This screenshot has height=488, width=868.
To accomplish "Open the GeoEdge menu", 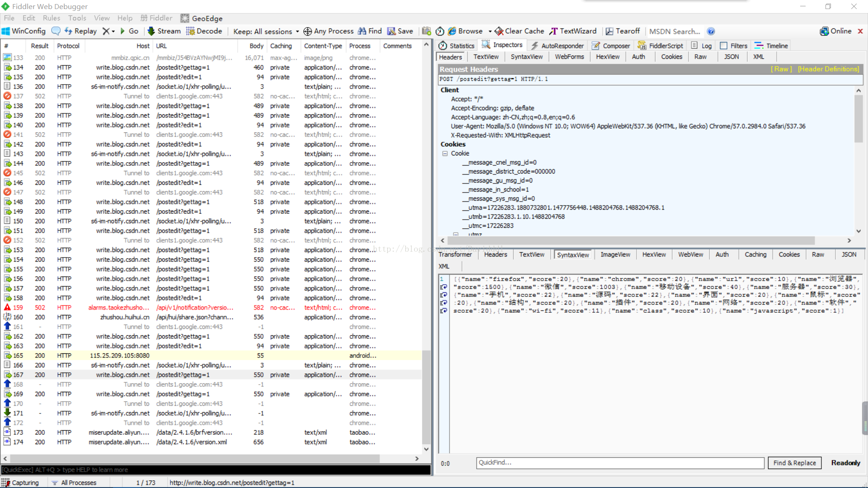I will coord(202,18).
